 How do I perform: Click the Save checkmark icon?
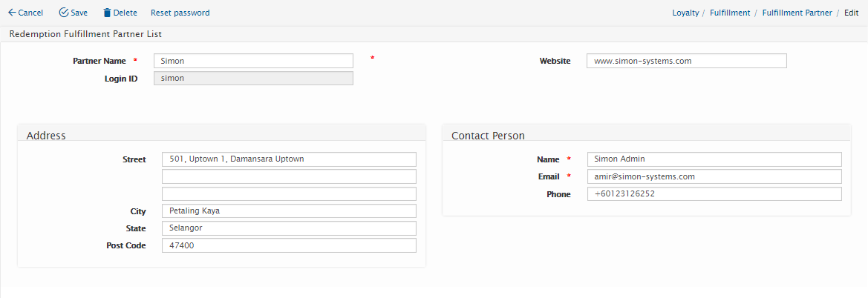click(x=64, y=13)
